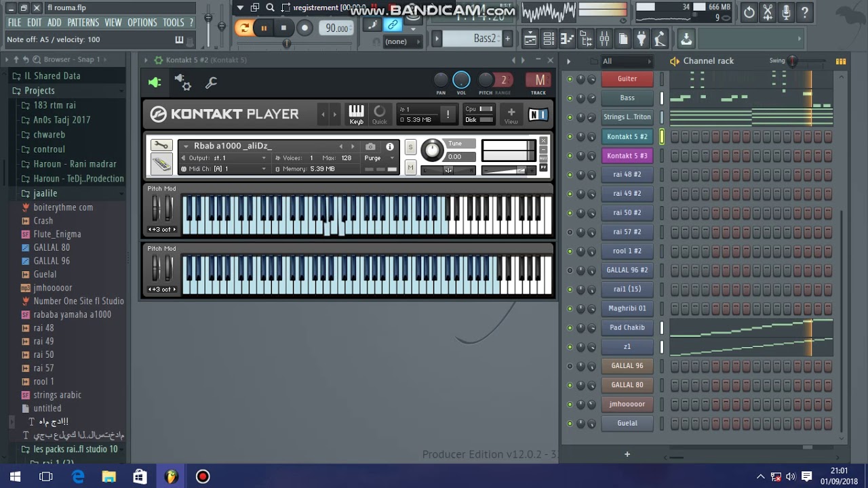The width and height of the screenshot is (868, 488).
Task: Toggle Kontakt Keyb keyboard view
Action: pyautogui.click(x=356, y=114)
